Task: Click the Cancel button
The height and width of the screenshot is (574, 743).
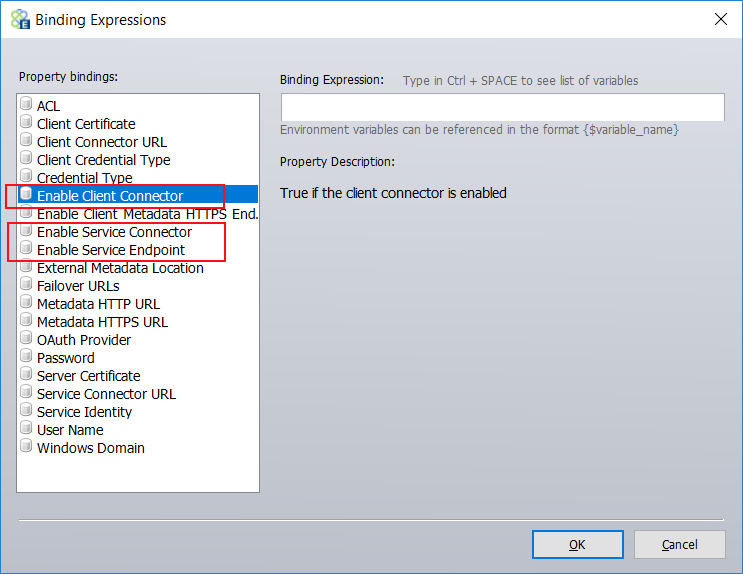Action: coord(680,544)
